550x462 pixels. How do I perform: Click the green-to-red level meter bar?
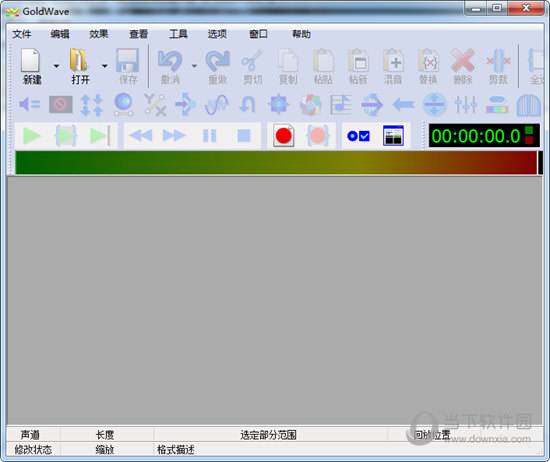click(276, 162)
